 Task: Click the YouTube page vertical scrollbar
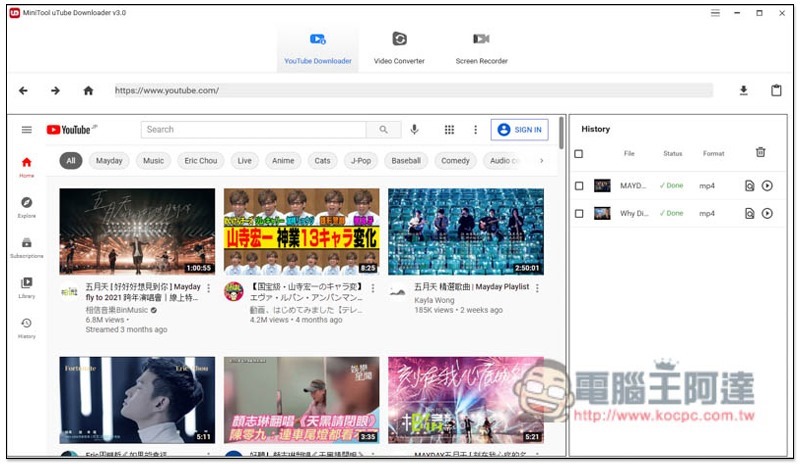[x=562, y=133]
